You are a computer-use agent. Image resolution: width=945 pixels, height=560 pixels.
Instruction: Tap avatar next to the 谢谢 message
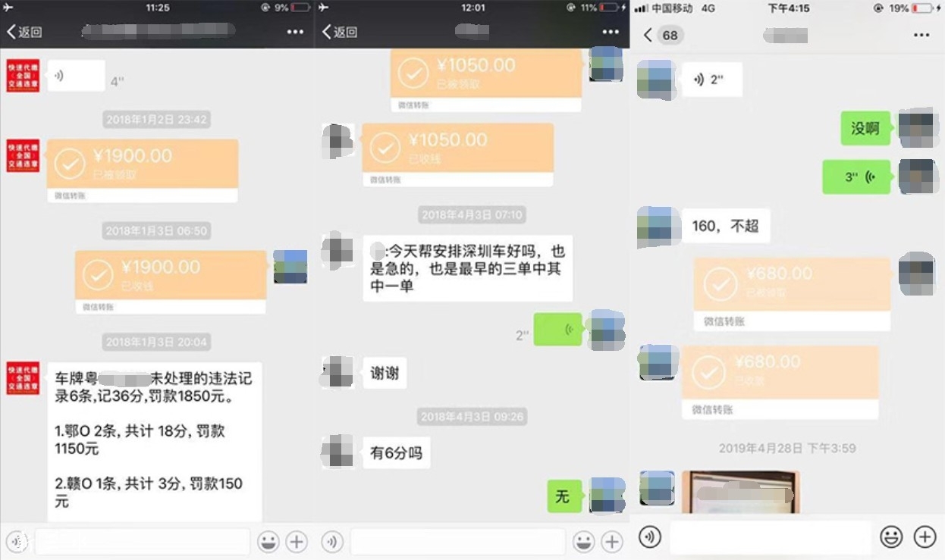pyautogui.click(x=337, y=373)
